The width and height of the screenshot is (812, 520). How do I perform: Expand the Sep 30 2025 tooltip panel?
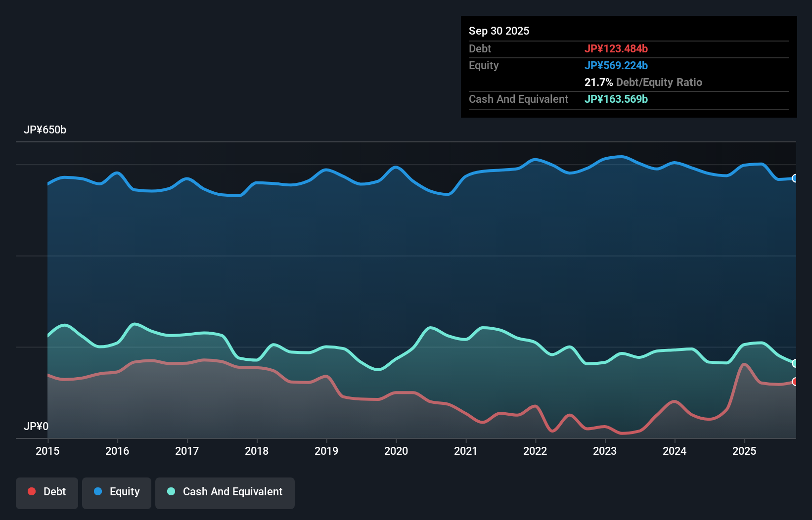coord(499,31)
